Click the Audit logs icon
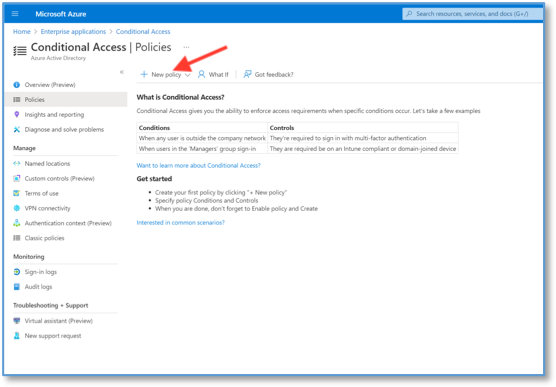This screenshot has width=556, height=387. click(x=16, y=287)
